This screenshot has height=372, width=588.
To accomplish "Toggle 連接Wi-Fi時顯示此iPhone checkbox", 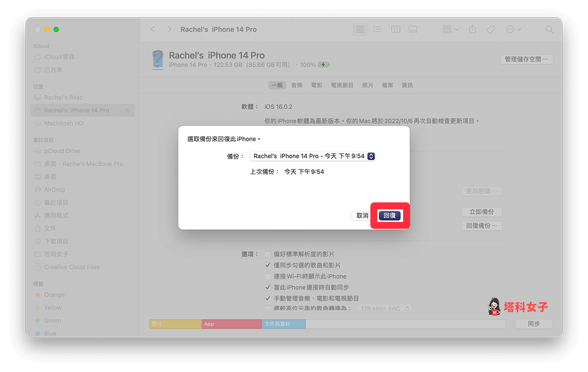I will click(x=268, y=277).
